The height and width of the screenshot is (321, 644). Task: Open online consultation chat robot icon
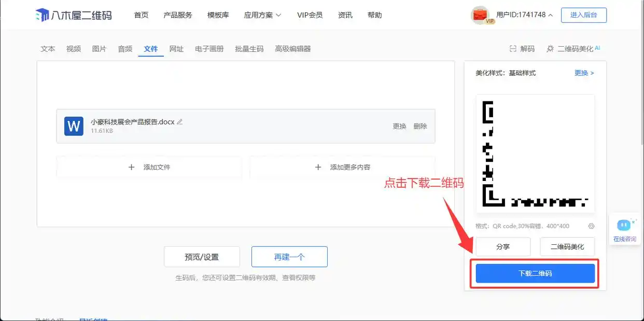pyautogui.click(x=624, y=225)
